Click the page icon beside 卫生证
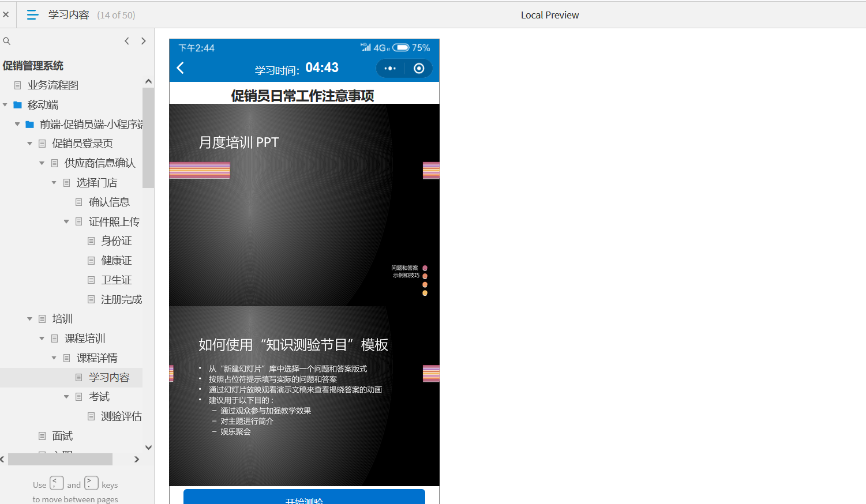This screenshot has height=504, width=866. (91, 280)
